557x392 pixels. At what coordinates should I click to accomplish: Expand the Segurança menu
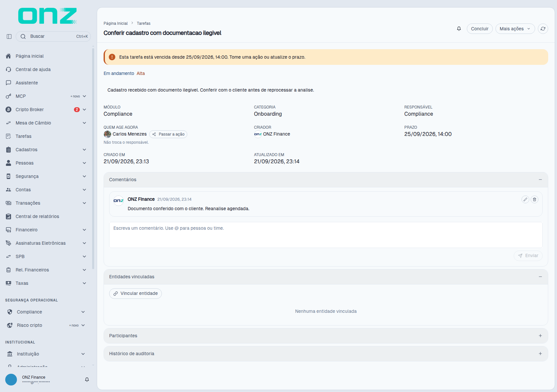point(46,176)
